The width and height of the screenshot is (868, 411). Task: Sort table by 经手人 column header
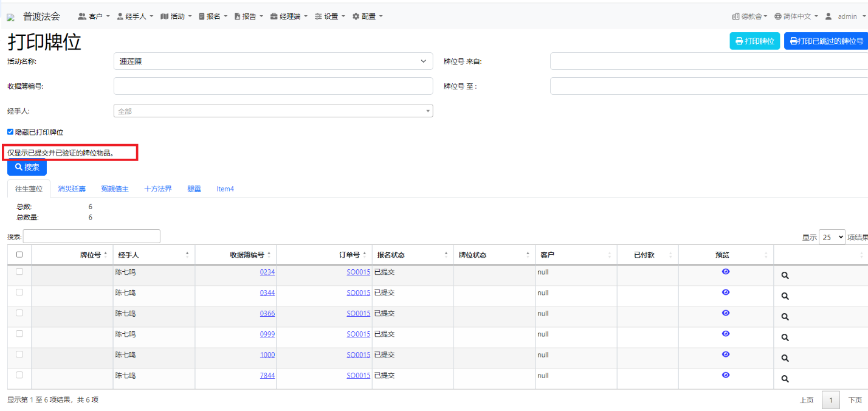click(154, 255)
